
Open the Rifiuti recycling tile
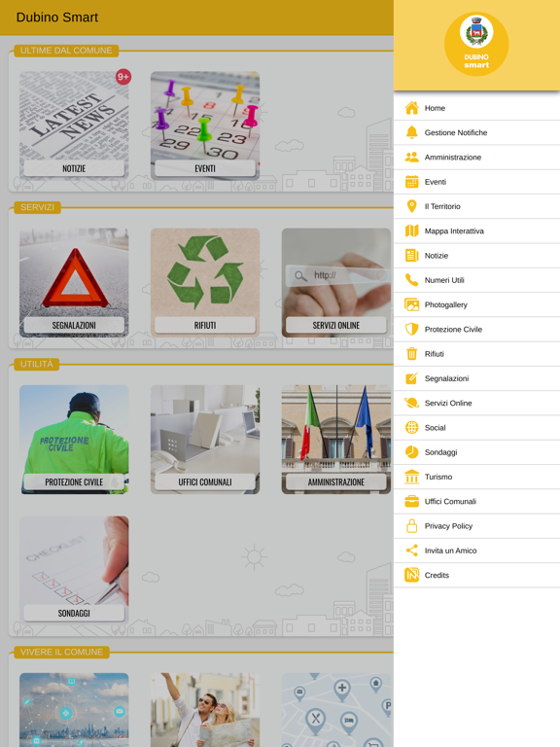[205, 283]
